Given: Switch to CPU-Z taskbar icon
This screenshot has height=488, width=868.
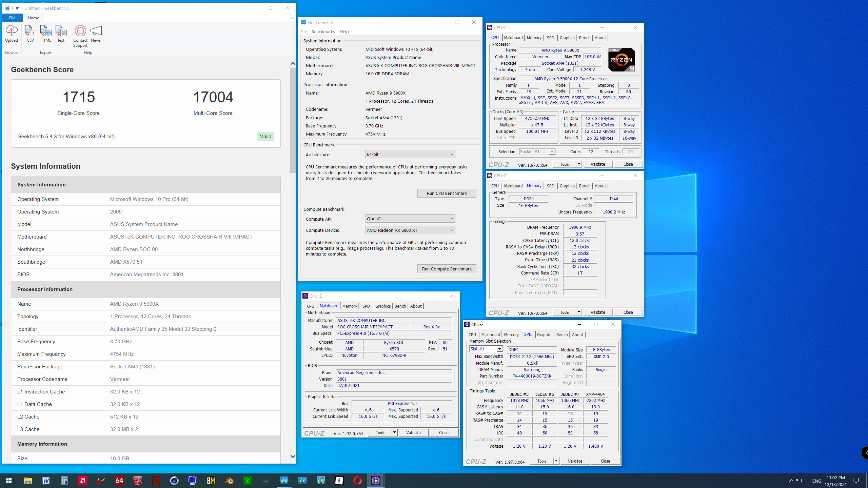Looking at the screenshot, I should (376, 481).
